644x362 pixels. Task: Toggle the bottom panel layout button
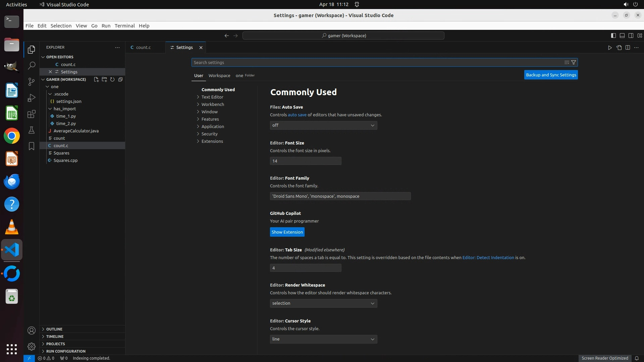[622, 36]
